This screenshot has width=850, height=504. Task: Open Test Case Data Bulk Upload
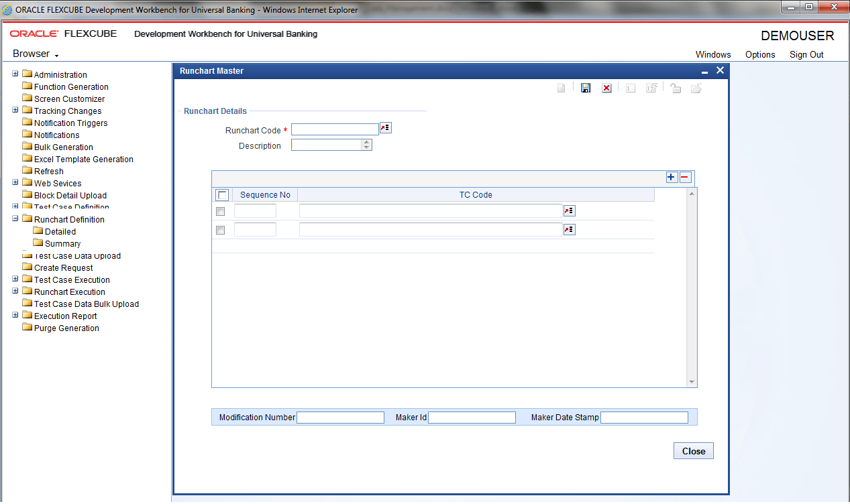click(x=87, y=304)
